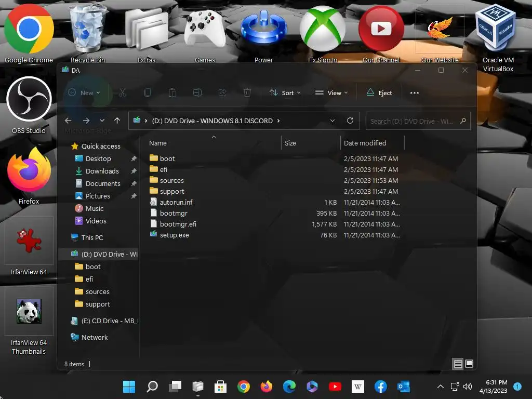Open Microsoft Store from taskbar
532x399 pixels.
click(220, 387)
